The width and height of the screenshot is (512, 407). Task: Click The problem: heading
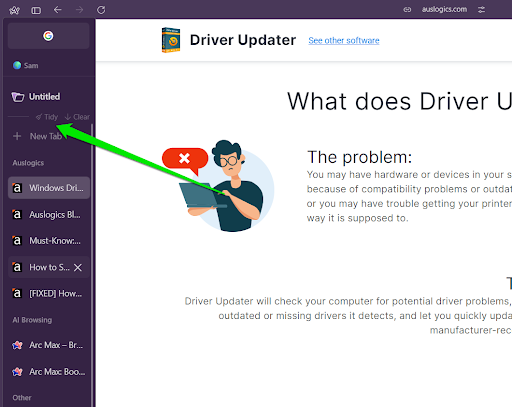click(359, 157)
